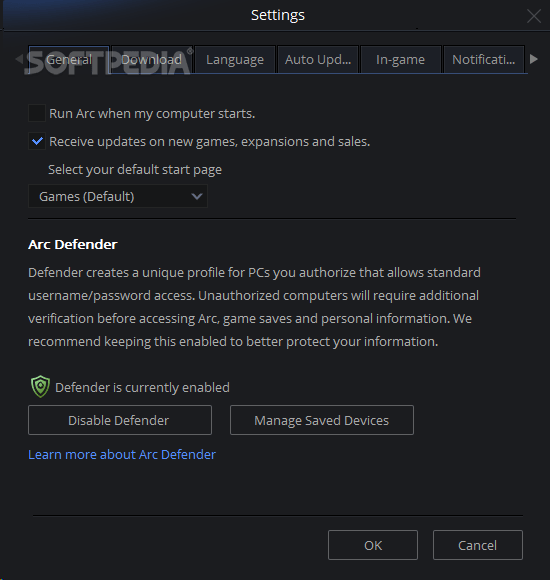Screen dimensions: 550x580
Task: Click the Arc Defender heading text
Action: 73,245
